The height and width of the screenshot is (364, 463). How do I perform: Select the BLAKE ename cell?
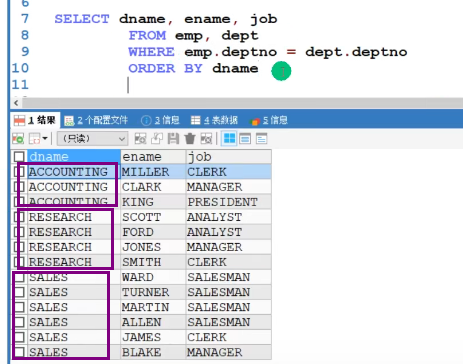click(153, 352)
